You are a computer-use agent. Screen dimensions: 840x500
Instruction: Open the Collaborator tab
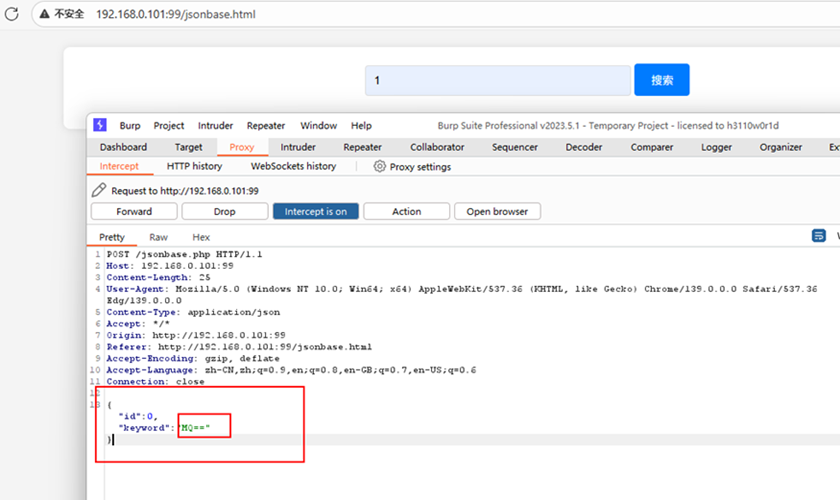437,147
